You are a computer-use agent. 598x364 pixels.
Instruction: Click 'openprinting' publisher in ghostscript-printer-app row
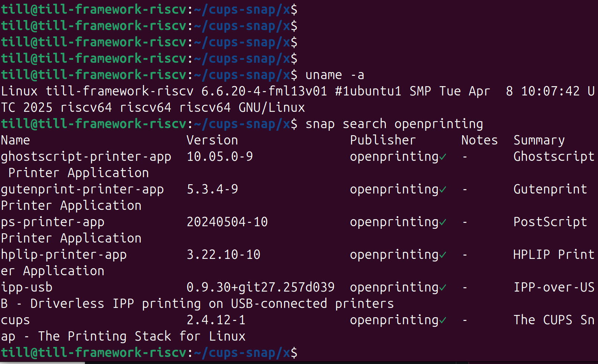coord(394,157)
